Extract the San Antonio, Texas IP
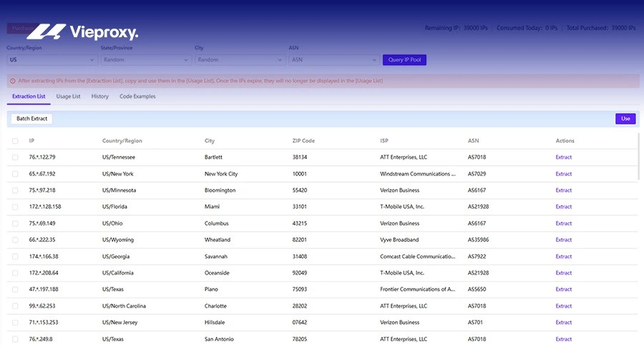 coord(564,339)
